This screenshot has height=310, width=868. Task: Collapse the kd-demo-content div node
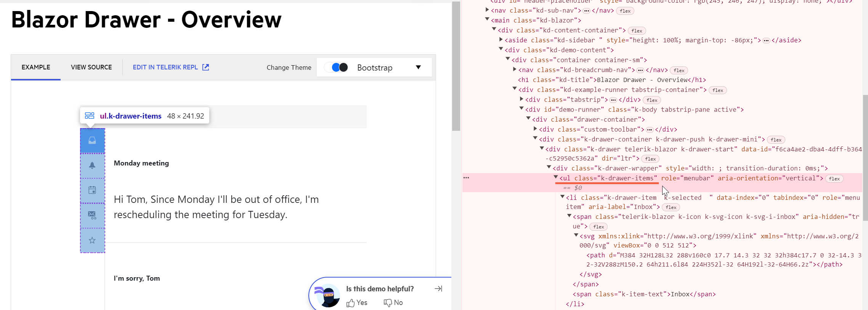tap(501, 49)
